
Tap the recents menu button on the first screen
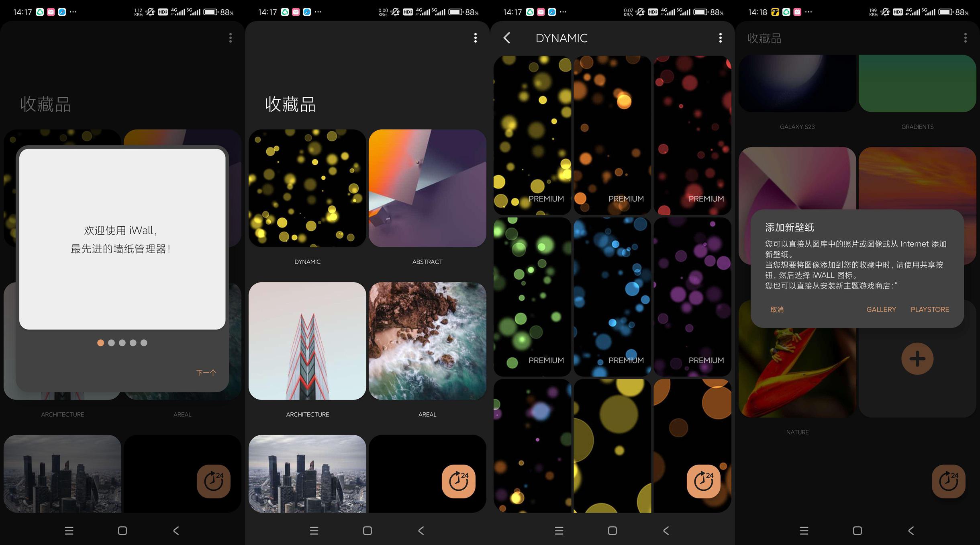tap(69, 531)
